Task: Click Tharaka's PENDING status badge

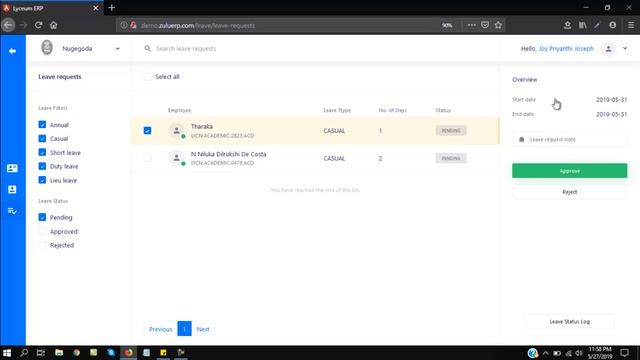Action: 451,131
